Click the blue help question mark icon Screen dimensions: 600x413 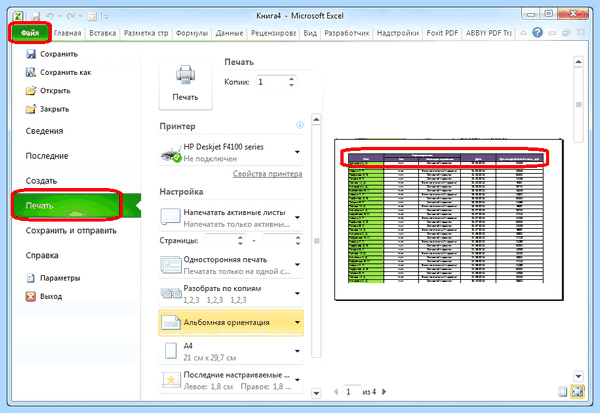click(x=537, y=33)
